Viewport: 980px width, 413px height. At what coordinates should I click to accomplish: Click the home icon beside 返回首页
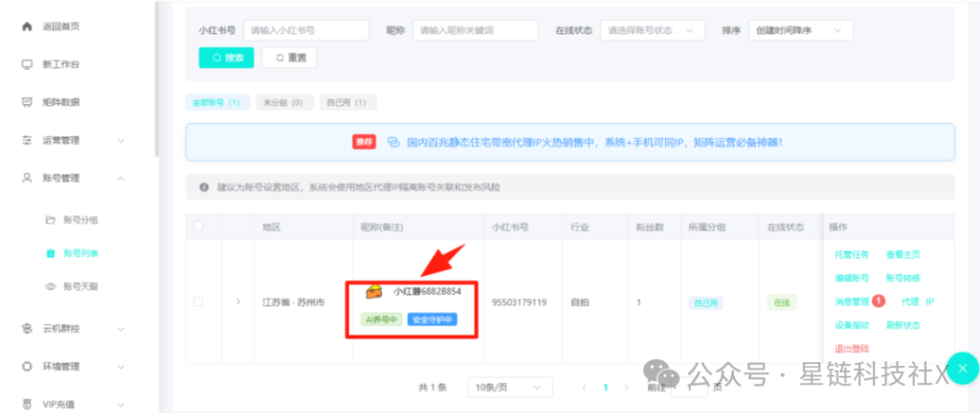26,26
